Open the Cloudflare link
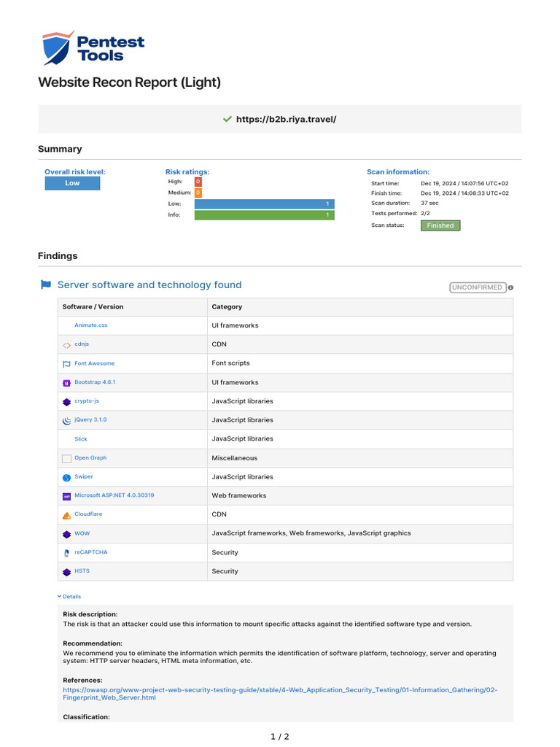 pos(88,514)
